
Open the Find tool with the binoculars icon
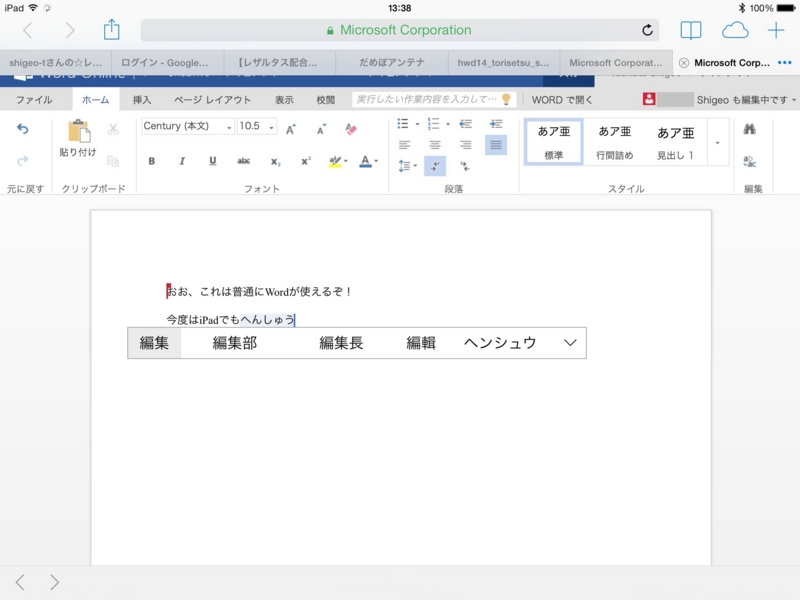click(748, 128)
